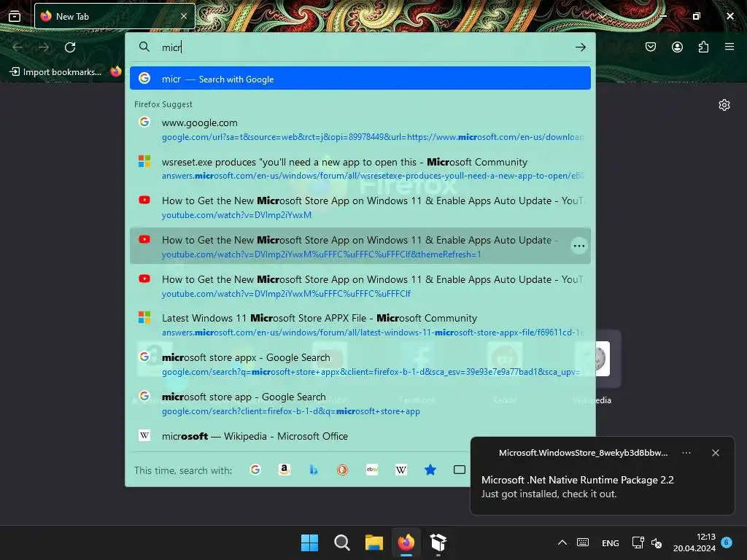
Task: Search this time with Bing
Action: (314, 470)
